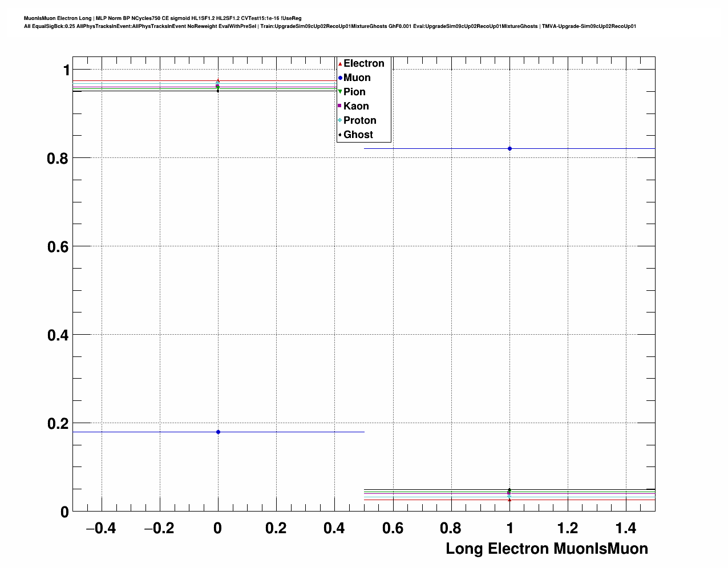This screenshot has height=568, width=728.
Task: Click the black Ghost diamond marker in legend
Action: pos(340,135)
